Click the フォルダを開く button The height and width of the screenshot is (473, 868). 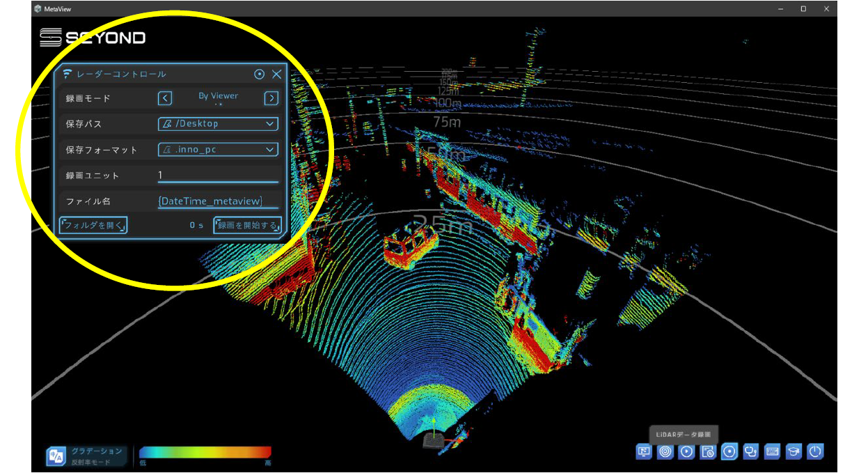coord(93,225)
